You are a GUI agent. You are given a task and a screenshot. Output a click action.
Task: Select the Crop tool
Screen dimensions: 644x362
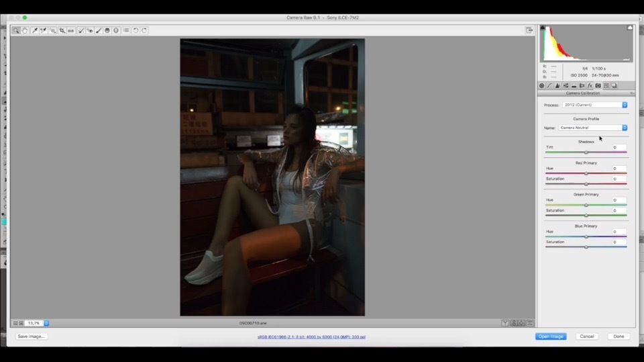[x=62, y=30]
